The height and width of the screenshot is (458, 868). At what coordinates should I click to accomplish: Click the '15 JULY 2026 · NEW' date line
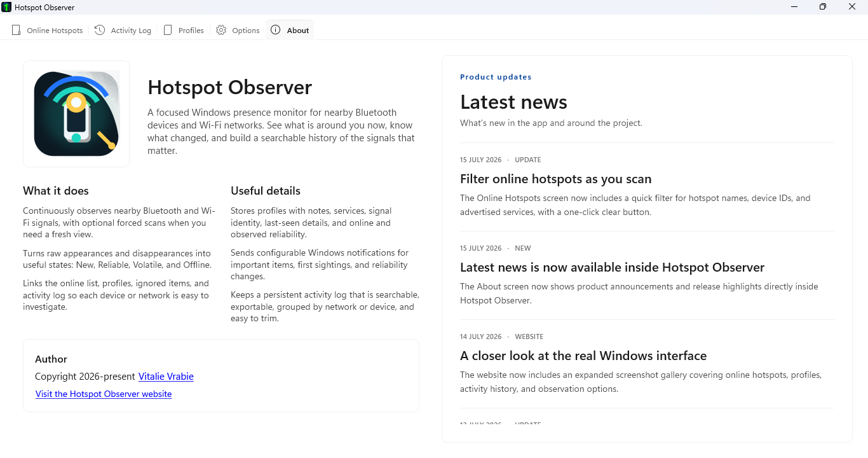coord(496,248)
